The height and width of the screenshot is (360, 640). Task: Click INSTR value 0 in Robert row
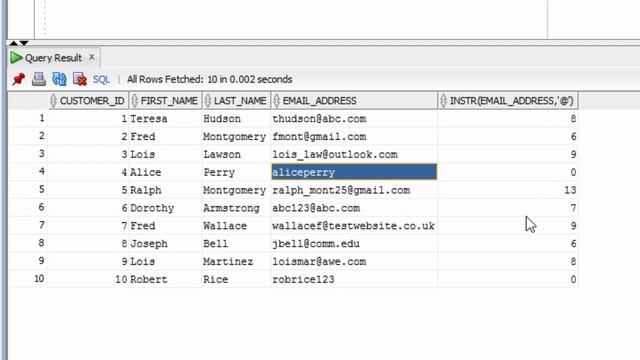point(508,280)
